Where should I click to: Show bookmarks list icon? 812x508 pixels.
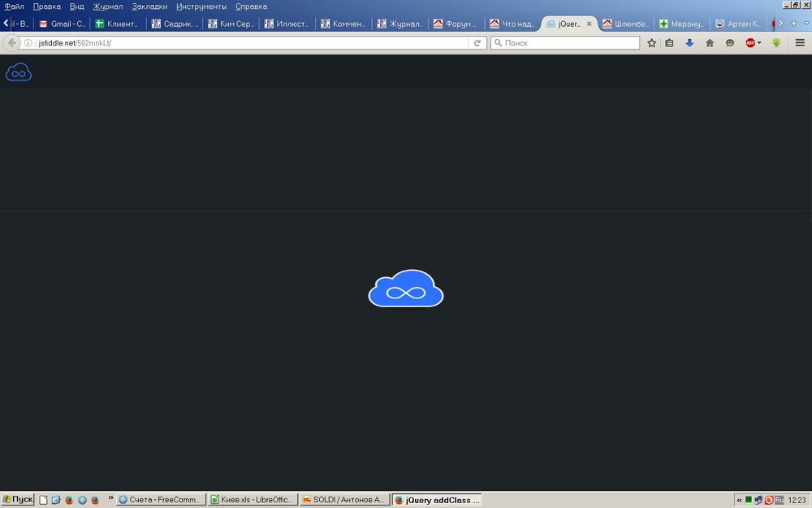(669, 43)
